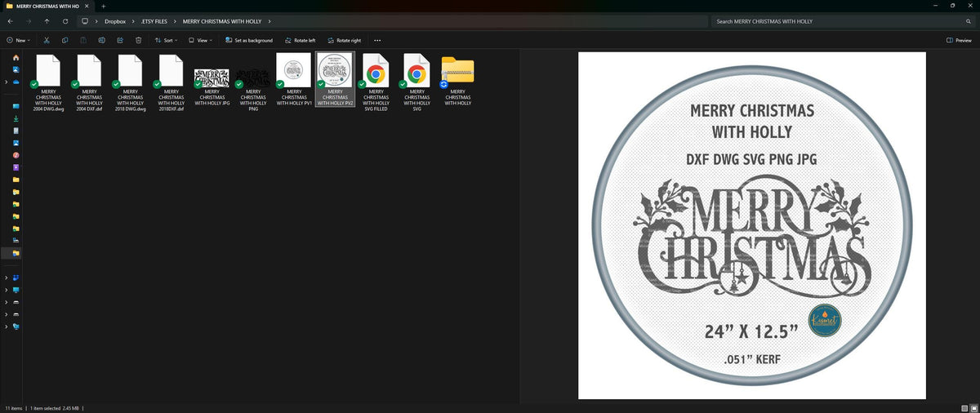The image size is (980, 413).
Task: Navigate to Dropbox breadcrumb
Action: [115, 21]
